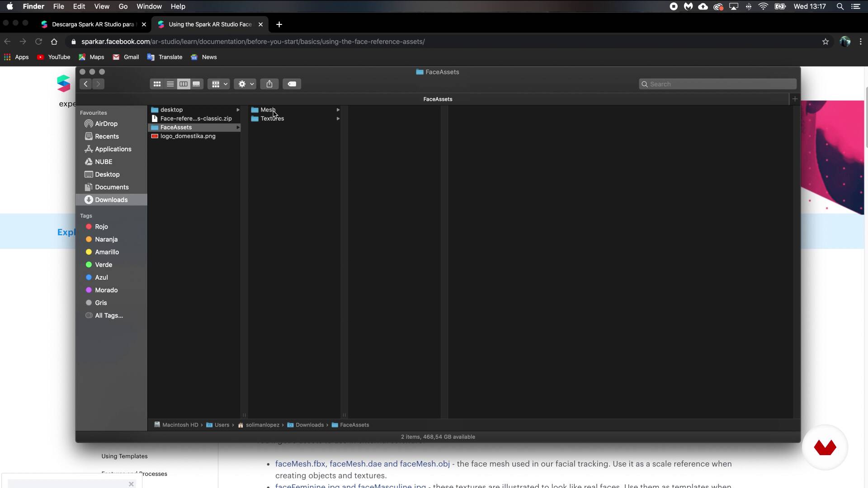Image resolution: width=868 pixels, height=488 pixels.
Task: Open AirDrop in the sidebar
Action: click(106, 124)
